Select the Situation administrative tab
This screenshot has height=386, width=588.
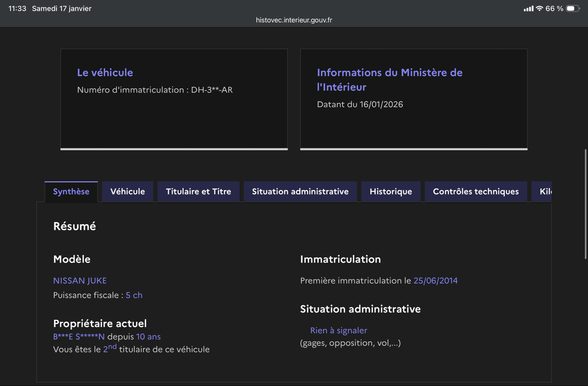pos(300,192)
